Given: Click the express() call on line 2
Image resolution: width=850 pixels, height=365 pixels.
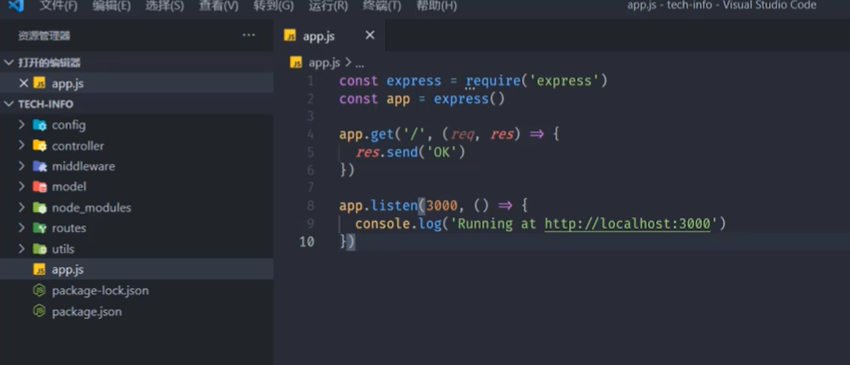Looking at the screenshot, I should pyautogui.click(x=469, y=99).
